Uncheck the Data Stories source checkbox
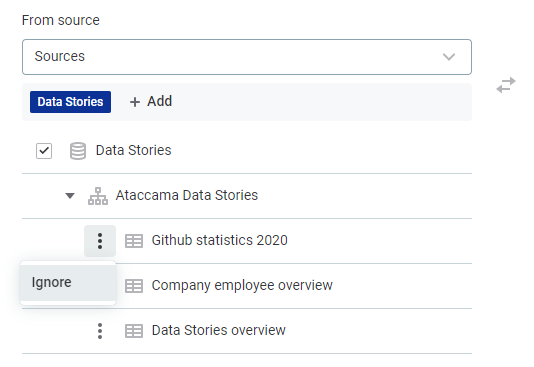Image resolution: width=534 pixels, height=367 pixels. coord(44,151)
